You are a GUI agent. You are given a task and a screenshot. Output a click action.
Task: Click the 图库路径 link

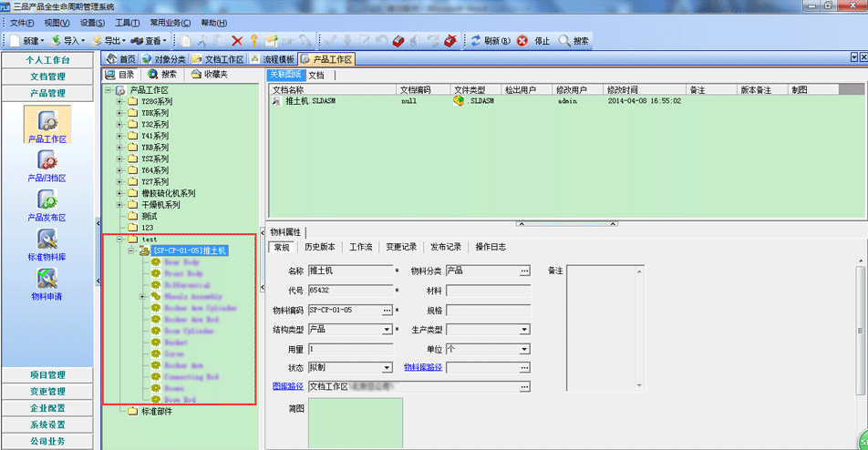click(x=288, y=386)
